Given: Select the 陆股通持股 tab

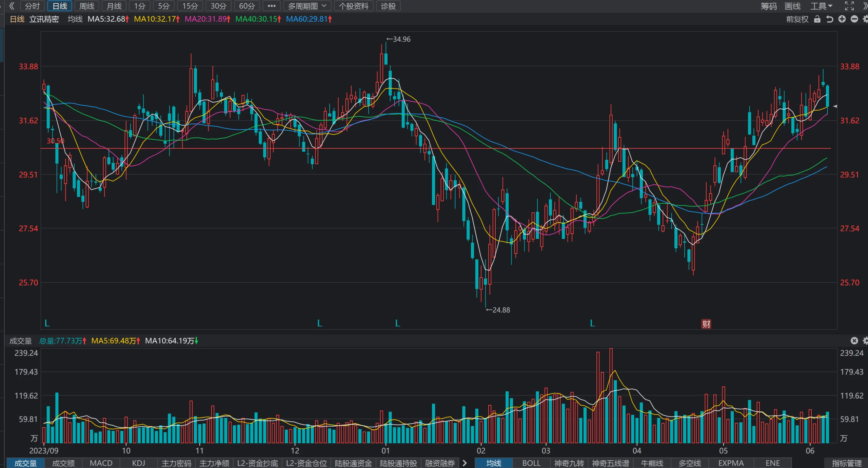Looking at the screenshot, I should click(398, 463).
